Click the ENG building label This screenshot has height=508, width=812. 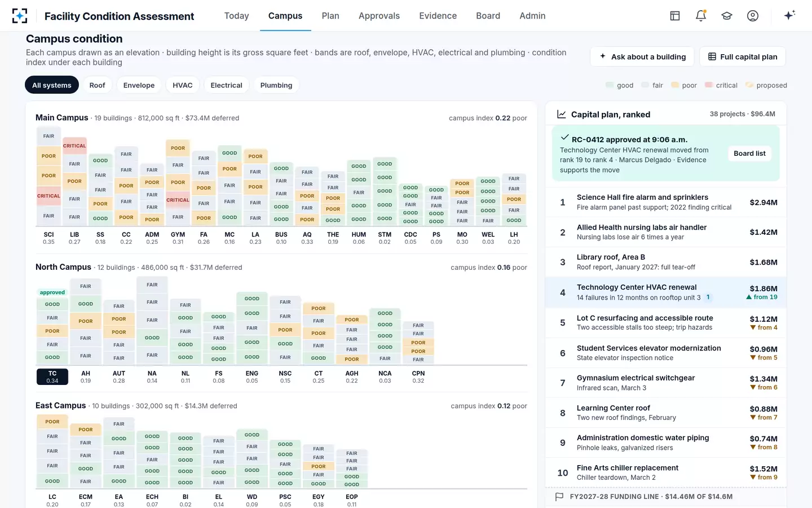pos(252,376)
